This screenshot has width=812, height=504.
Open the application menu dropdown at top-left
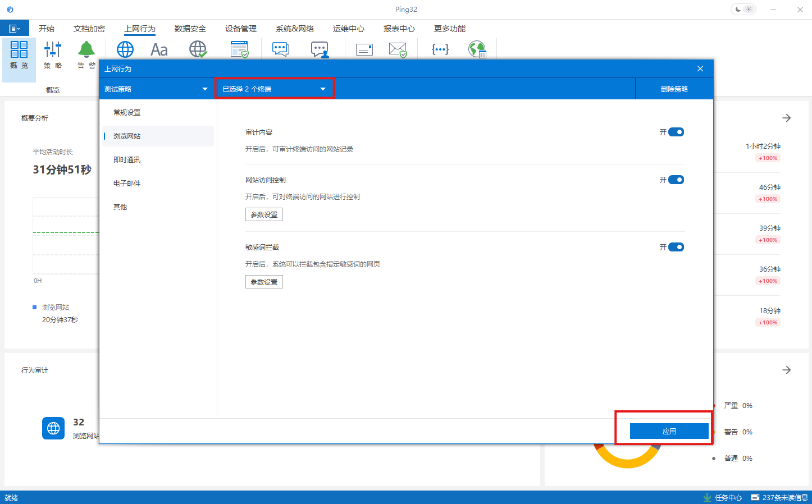(15, 29)
